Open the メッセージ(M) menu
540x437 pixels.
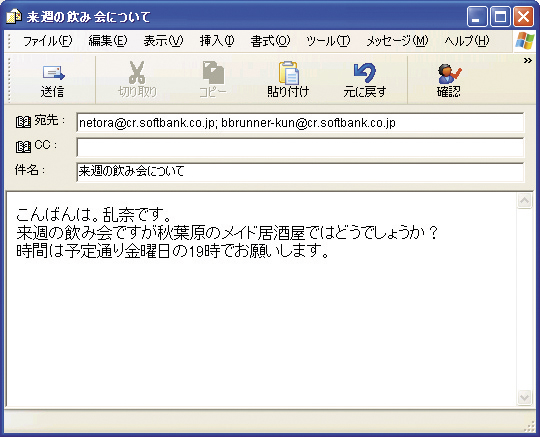tap(397, 41)
